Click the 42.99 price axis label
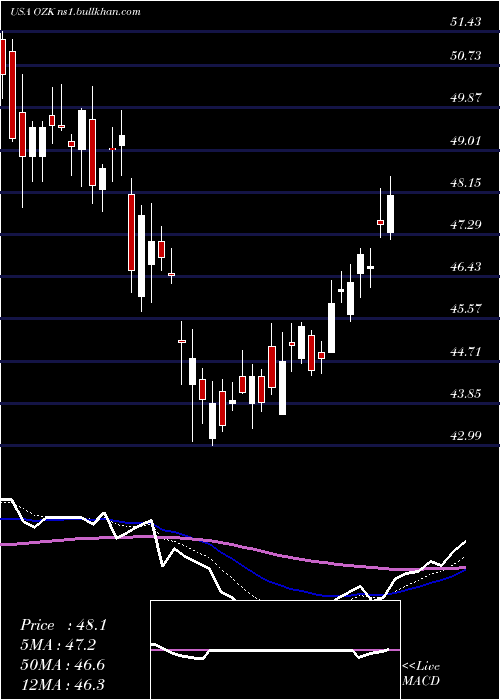This screenshot has width=500, height=700. coord(466,435)
